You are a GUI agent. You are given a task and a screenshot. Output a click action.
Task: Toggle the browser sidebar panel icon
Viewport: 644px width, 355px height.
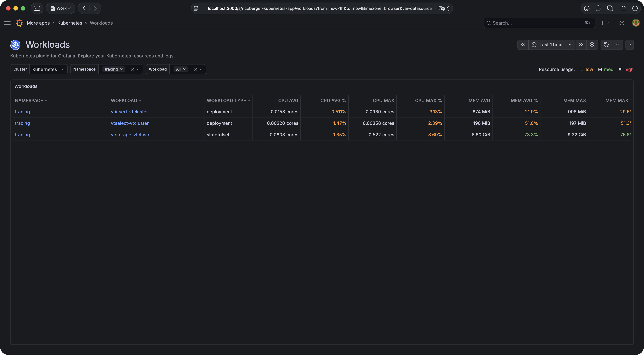(37, 8)
